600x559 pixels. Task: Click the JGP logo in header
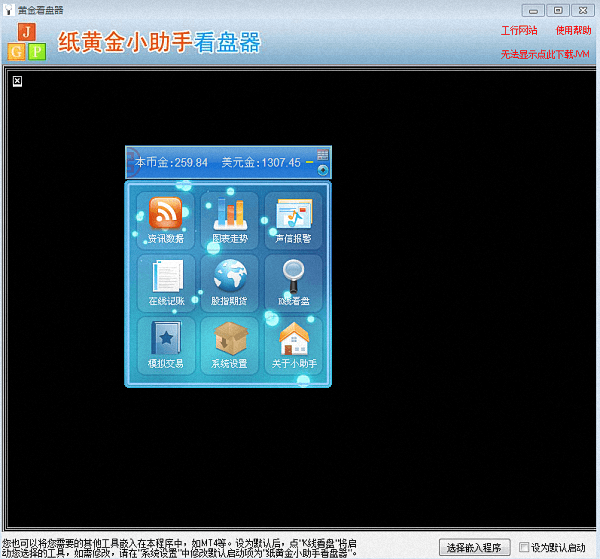coord(28,41)
